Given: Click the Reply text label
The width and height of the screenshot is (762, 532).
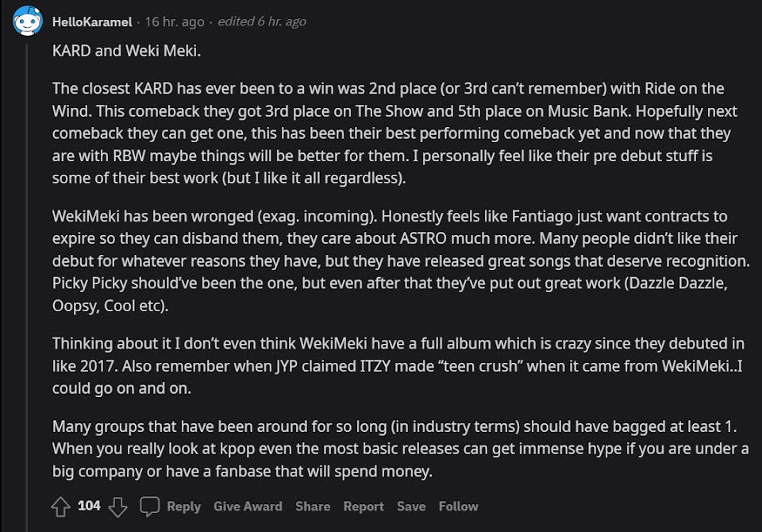Looking at the screenshot, I should coord(183,507).
